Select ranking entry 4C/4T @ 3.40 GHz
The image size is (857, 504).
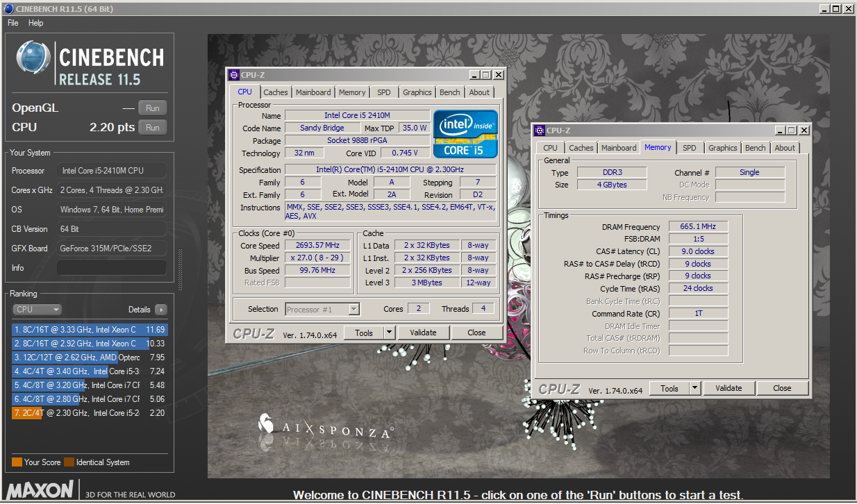[x=90, y=371]
